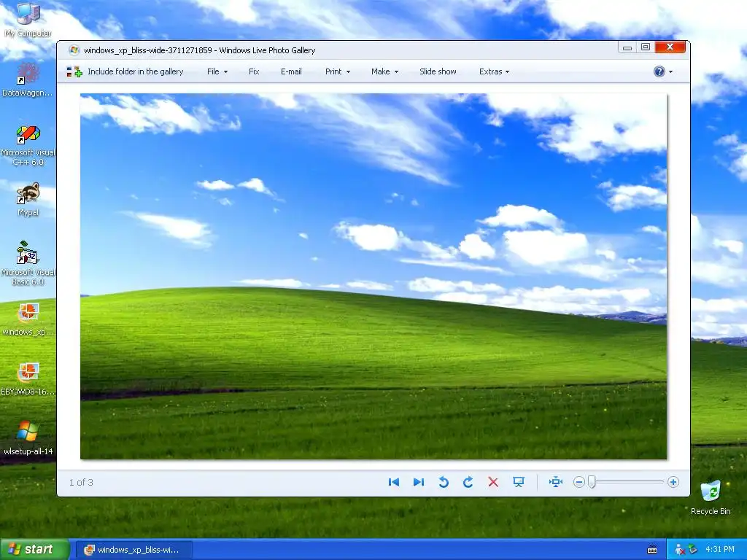The height and width of the screenshot is (560, 747).
Task: Select the Mypal desktop shortcut
Action: click(x=28, y=199)
